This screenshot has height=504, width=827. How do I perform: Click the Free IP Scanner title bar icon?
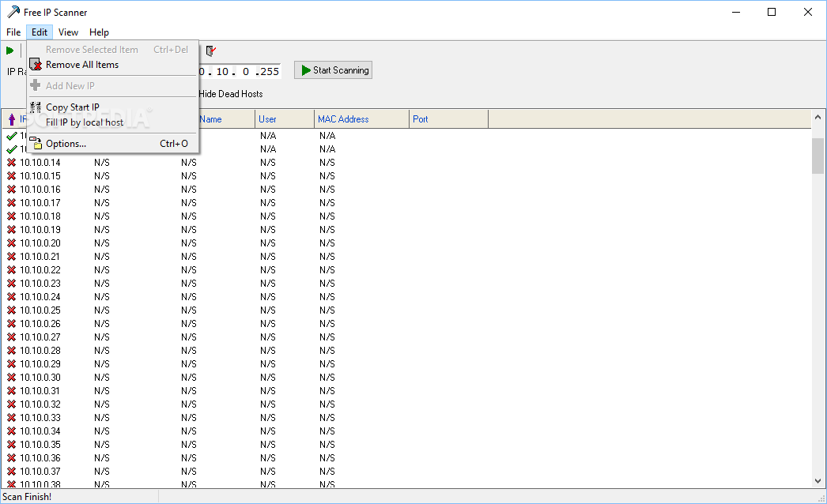tap(13, 12)
